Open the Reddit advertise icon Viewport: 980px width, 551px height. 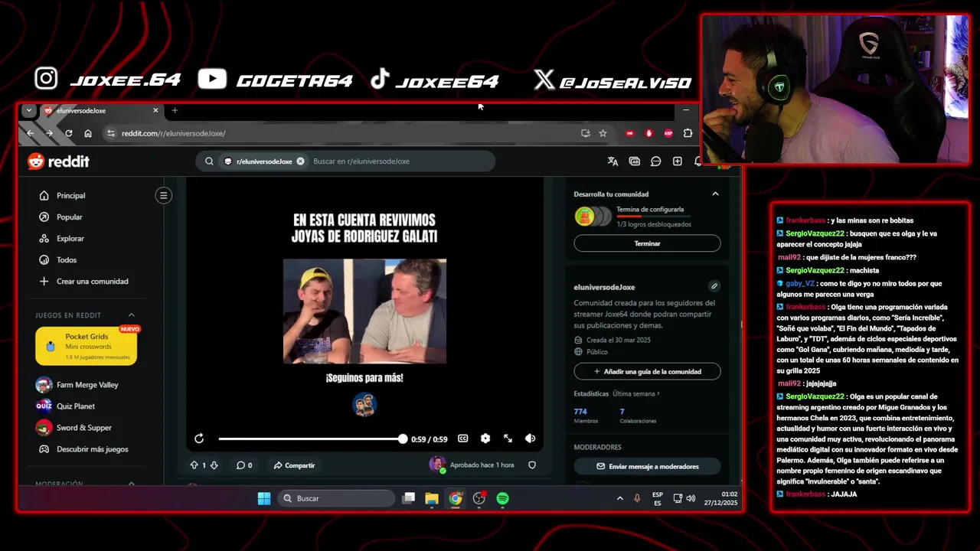pyautogui.click(x=634, y=161)
